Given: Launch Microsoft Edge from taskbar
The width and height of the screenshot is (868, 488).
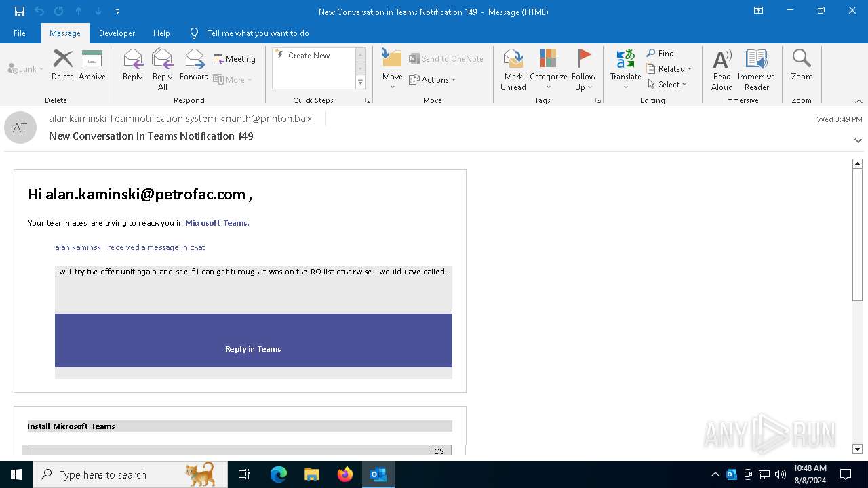Looking at the screenshot, I should tap(279, 474).
